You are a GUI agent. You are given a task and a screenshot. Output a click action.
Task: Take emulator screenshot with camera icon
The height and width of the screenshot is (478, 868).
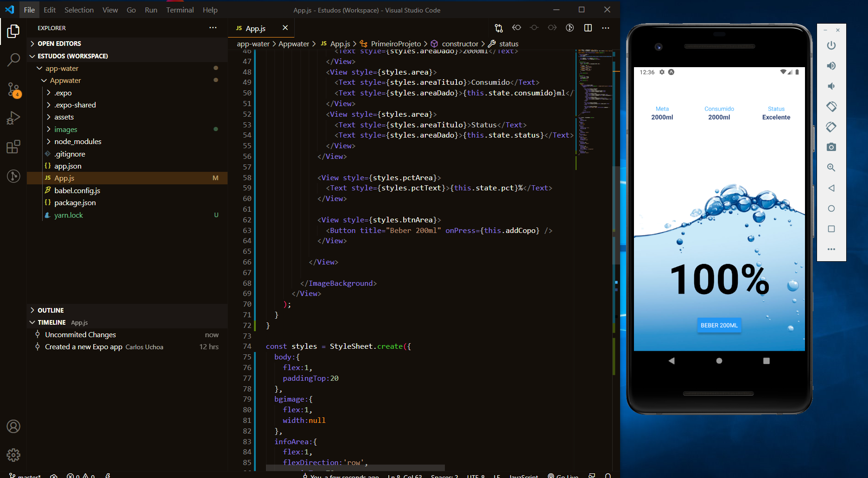point(831,147)
